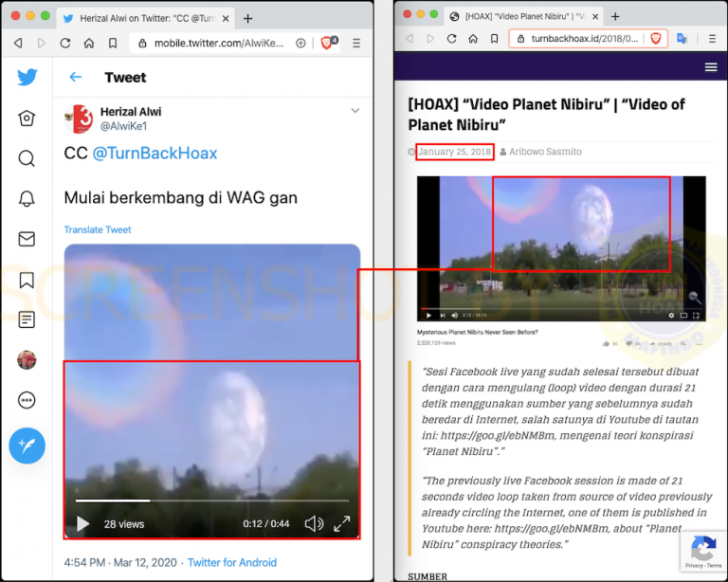The width and height of the screenshot is (728, 582).
Task: Open the browser menu in turnbackhoax window
Action: point(712,39)
